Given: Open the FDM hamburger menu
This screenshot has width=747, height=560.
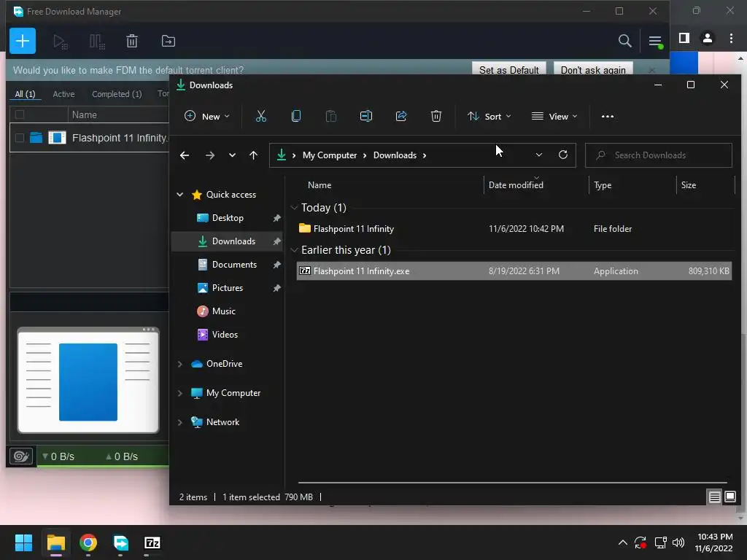Looking at the screenshot, I should tap(655, 42).
